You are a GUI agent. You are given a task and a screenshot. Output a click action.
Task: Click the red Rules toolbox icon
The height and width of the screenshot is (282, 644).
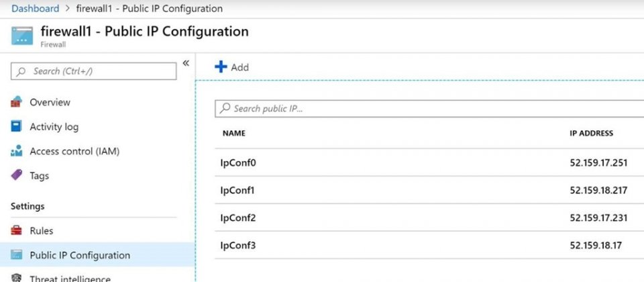[16, 230]
